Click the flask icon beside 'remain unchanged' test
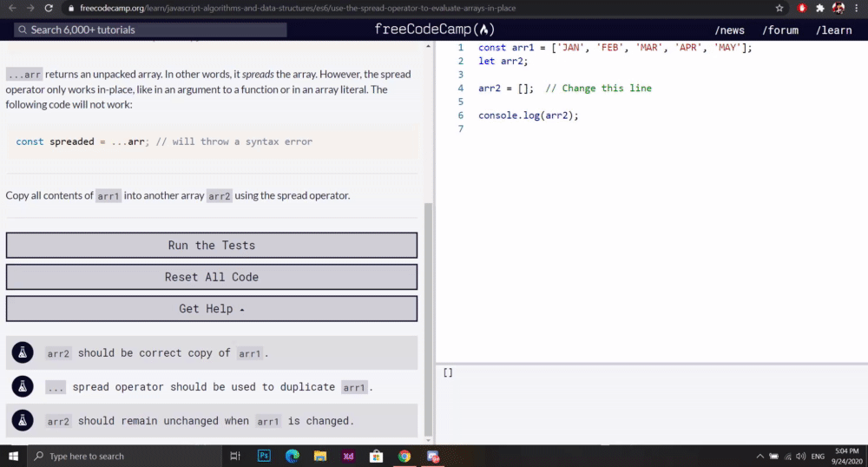The width and height of the screenshot is (868, 467). [23, 420]
